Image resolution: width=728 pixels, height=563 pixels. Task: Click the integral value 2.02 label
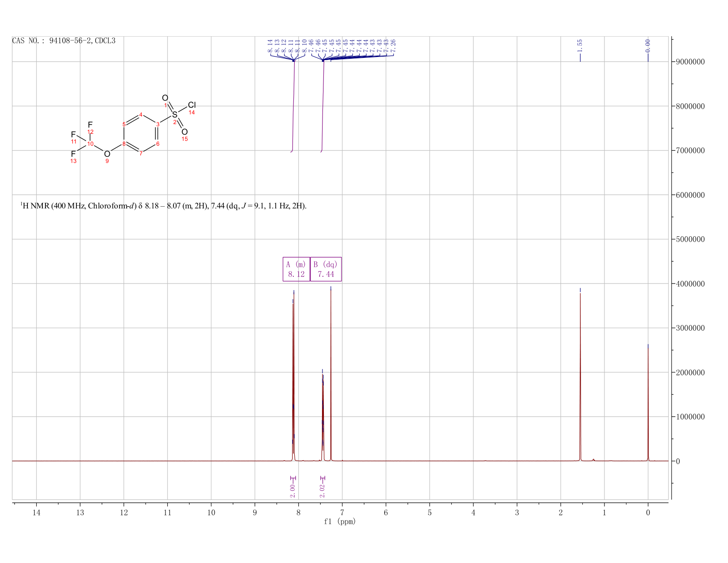(x=322, y=490)
